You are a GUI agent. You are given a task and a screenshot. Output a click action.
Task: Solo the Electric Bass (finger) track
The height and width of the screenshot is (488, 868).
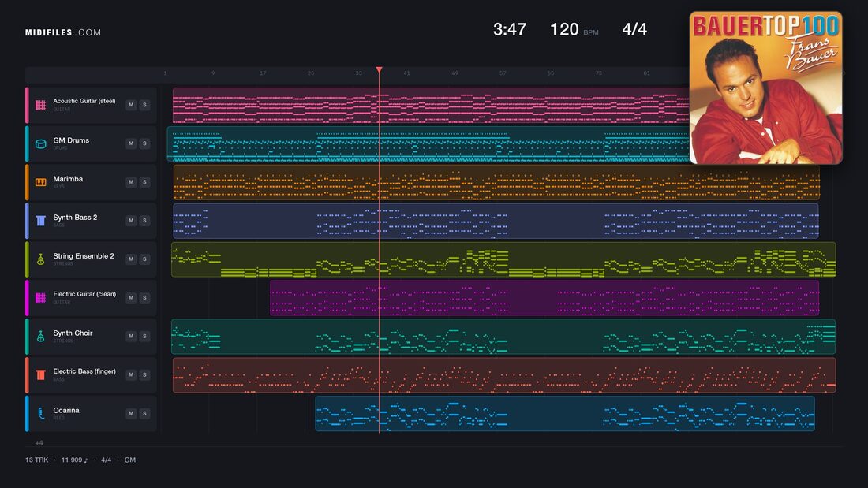144,374
